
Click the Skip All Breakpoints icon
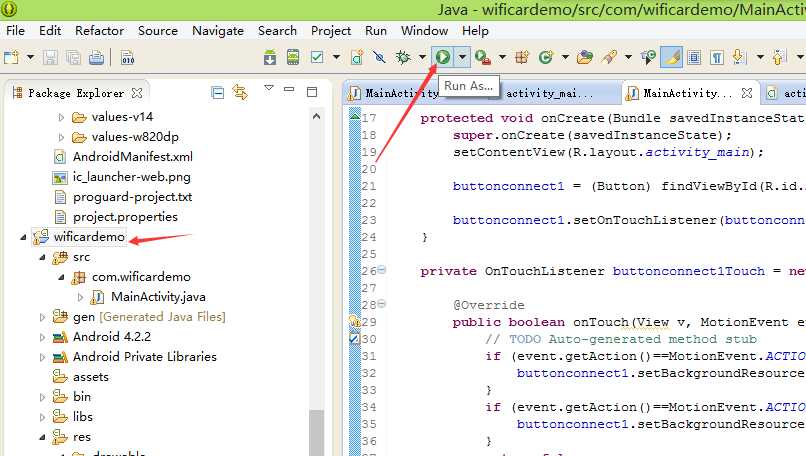379,57
